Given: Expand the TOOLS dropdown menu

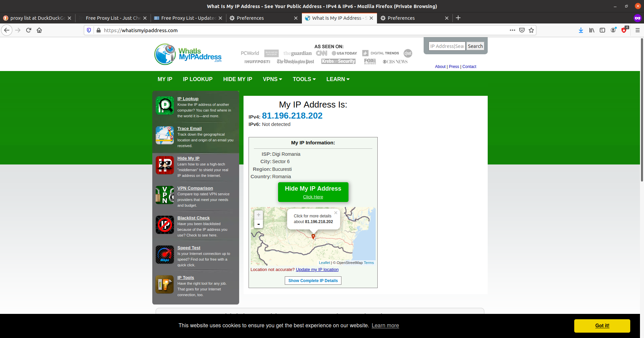Looking at the screenshot, I should (304, 79).
